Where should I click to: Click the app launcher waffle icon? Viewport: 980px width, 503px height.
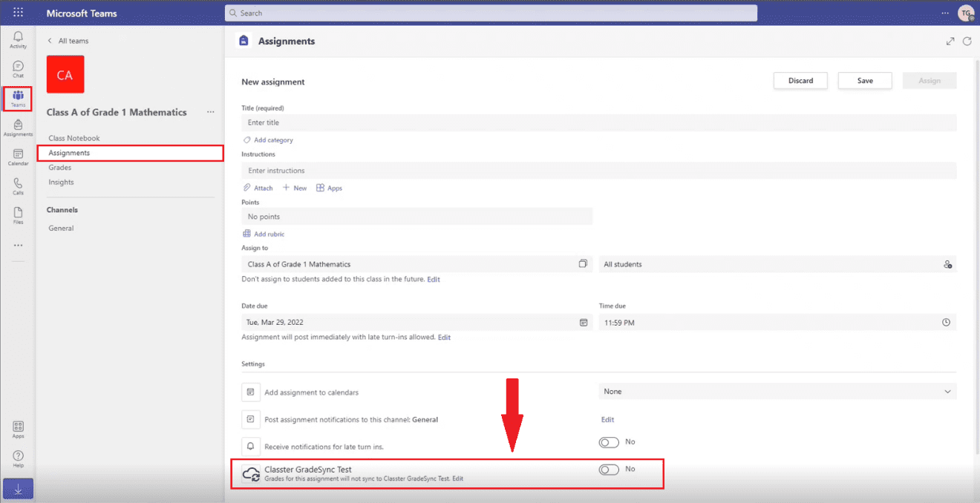coord(18,13)
